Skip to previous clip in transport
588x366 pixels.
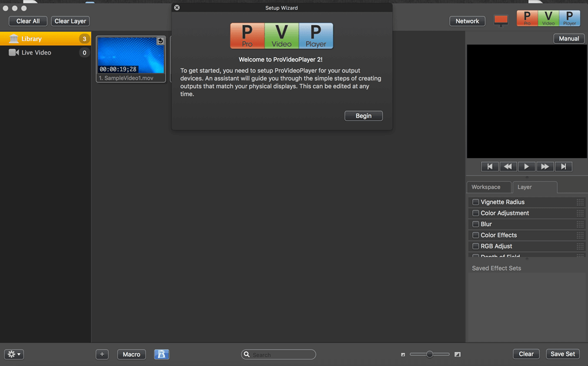[490, 166]
